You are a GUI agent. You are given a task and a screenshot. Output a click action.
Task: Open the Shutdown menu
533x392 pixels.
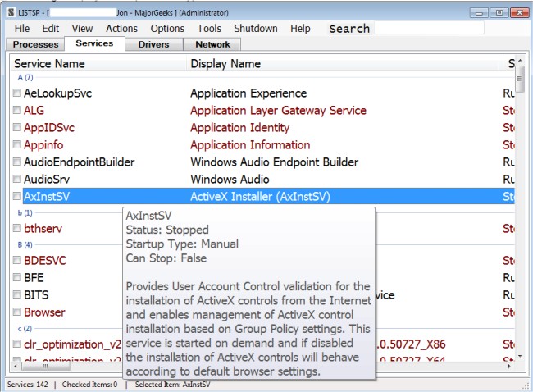click(x=256, y=28)
